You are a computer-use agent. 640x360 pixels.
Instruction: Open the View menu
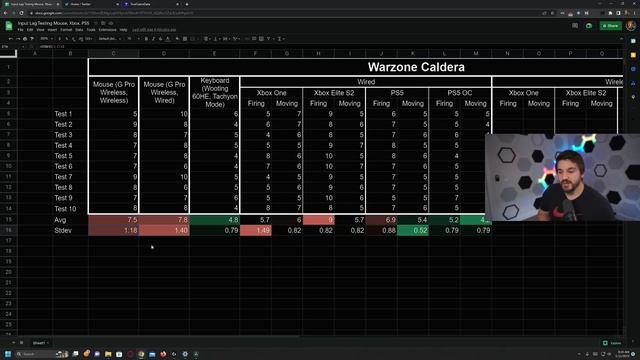pos(40,30)
